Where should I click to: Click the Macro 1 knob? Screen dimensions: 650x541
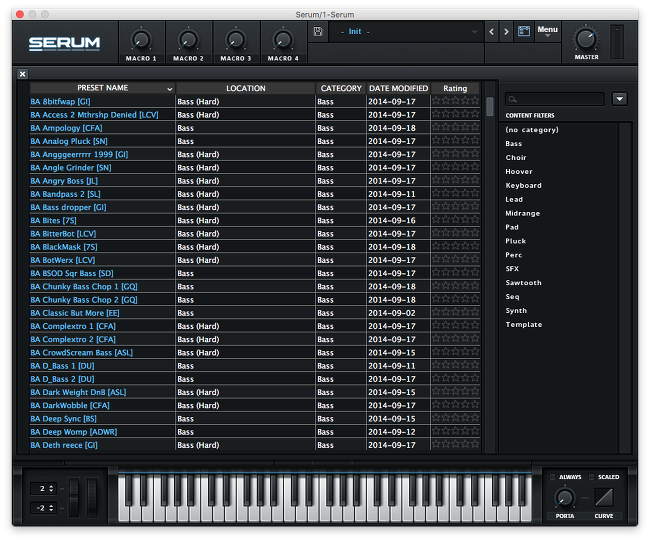coord(141,40)
